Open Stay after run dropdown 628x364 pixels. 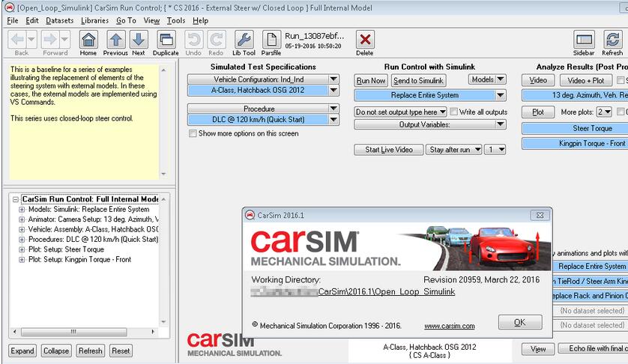pyautogui.click(x=454, y=149)
